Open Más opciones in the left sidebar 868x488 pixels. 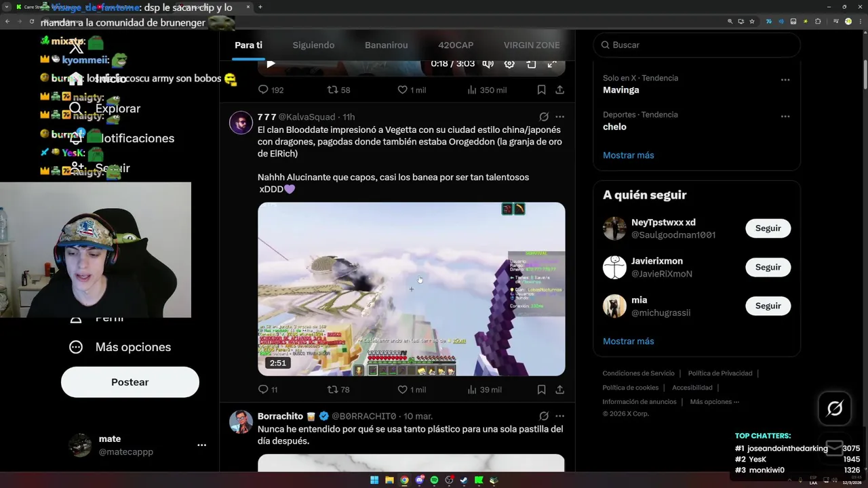point(120,347)
